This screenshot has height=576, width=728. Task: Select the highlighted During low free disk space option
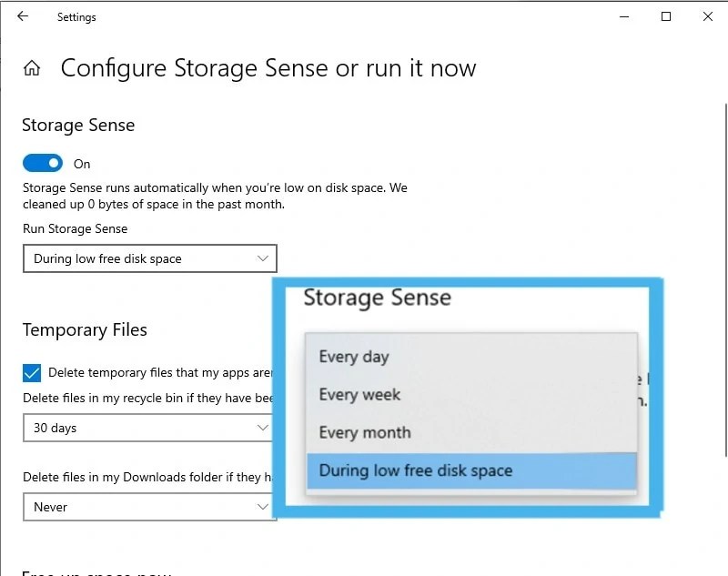click(416, 470)
